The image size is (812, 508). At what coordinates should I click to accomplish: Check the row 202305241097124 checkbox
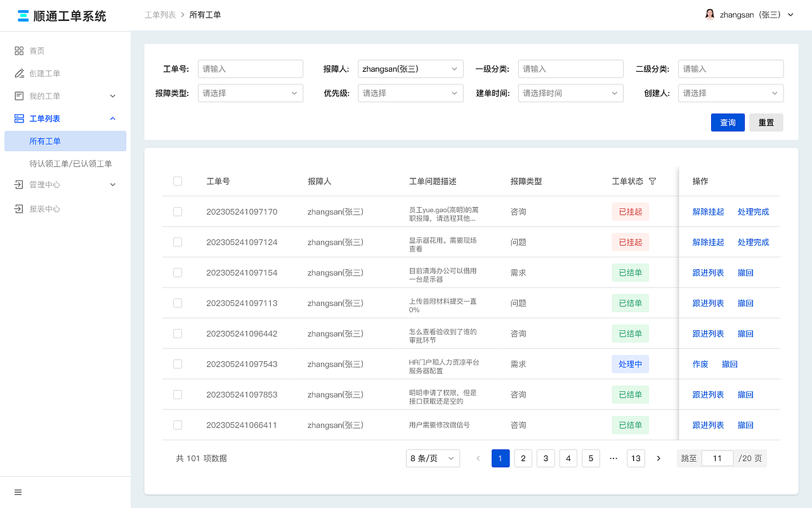(178, 243)
